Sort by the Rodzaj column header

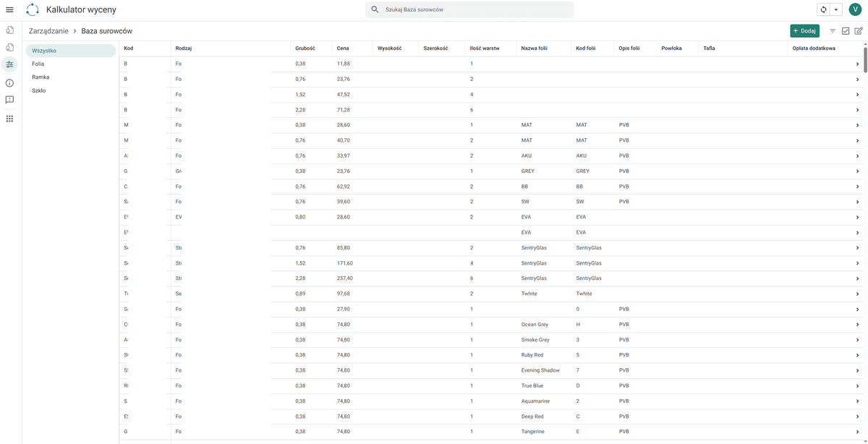183,48
